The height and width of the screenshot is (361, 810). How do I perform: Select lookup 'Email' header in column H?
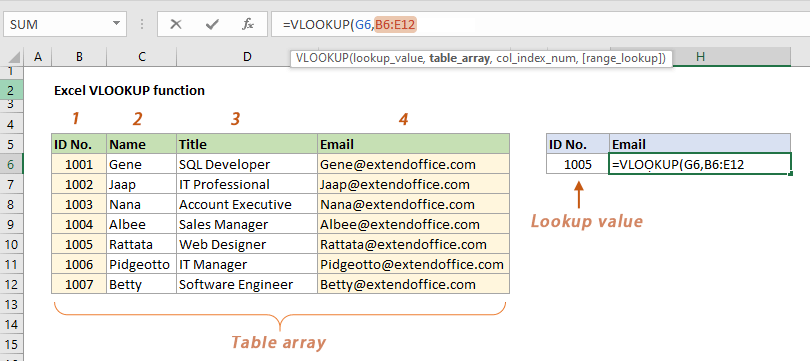(x=700, y=144)
